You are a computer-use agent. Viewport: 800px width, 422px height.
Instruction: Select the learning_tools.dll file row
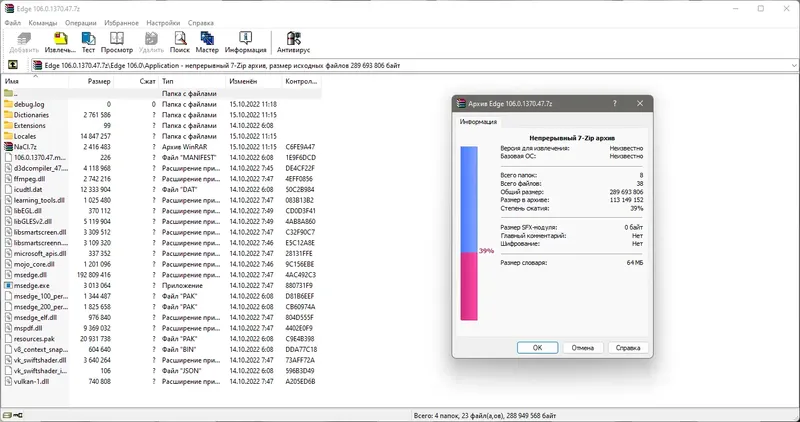[161, 200]
